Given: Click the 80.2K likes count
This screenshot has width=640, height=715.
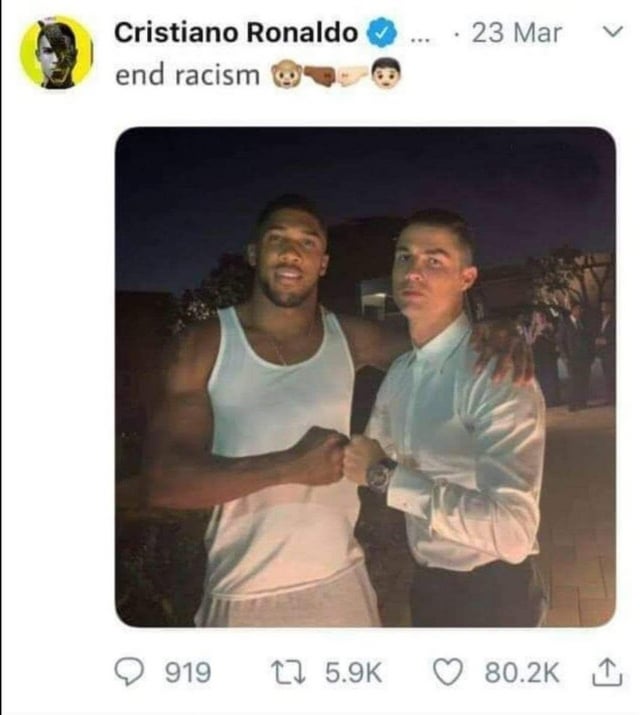Looking at the screenshot, I should (522, 673).
